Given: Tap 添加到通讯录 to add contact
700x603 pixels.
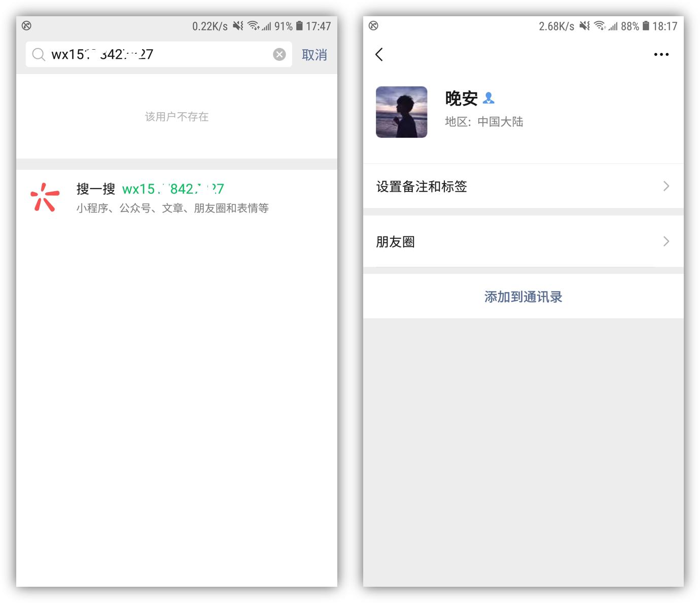Looking at the screenshot, I should click(522, 296).
